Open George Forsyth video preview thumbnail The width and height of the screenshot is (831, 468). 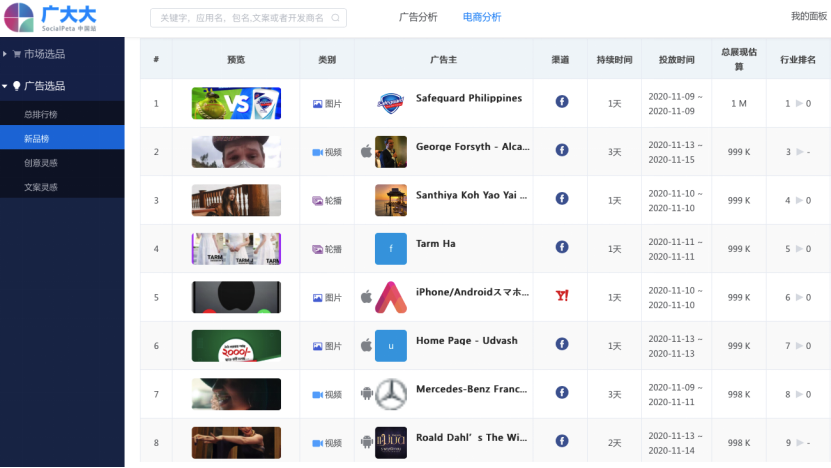pyautogui.click(x=236, y=152)
